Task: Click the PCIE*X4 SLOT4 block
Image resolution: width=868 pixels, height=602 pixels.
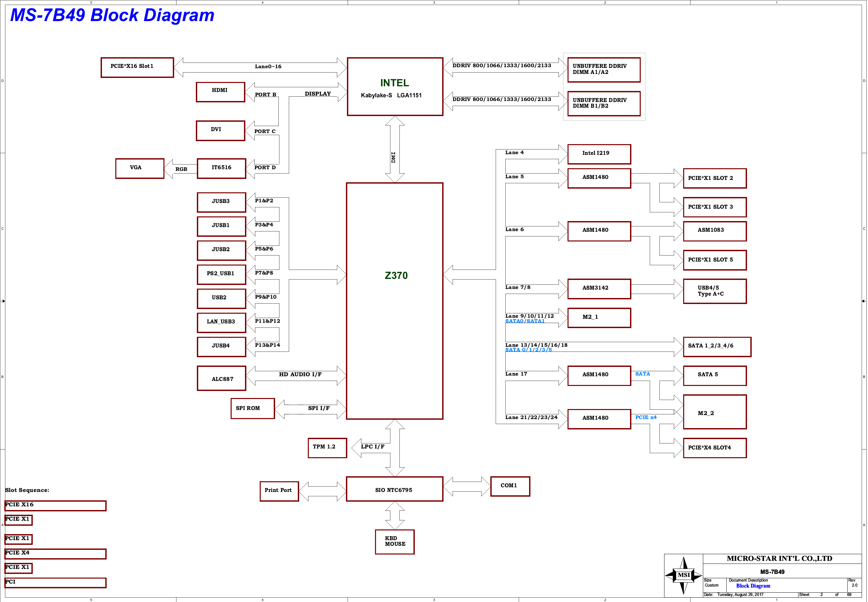Action: [715, 448]
